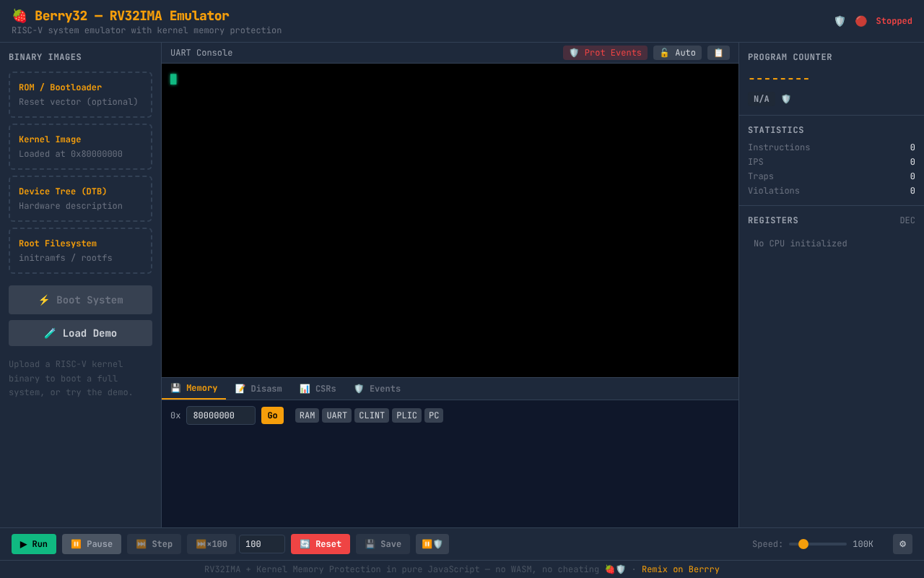This screenshot has width=924, height=578.
Task: Click the shield icon under Program Counter
Action: coord(786,99)
